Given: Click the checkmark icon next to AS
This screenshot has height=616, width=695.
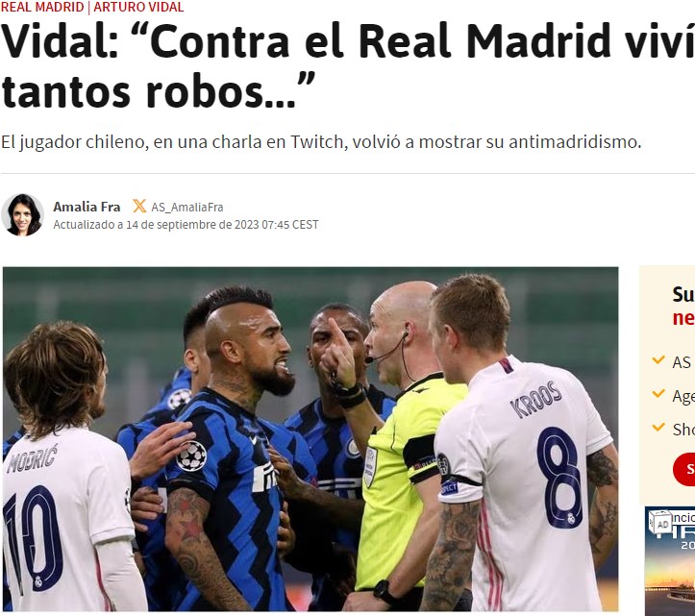Looking at the screenshot, I should [658, 359].
